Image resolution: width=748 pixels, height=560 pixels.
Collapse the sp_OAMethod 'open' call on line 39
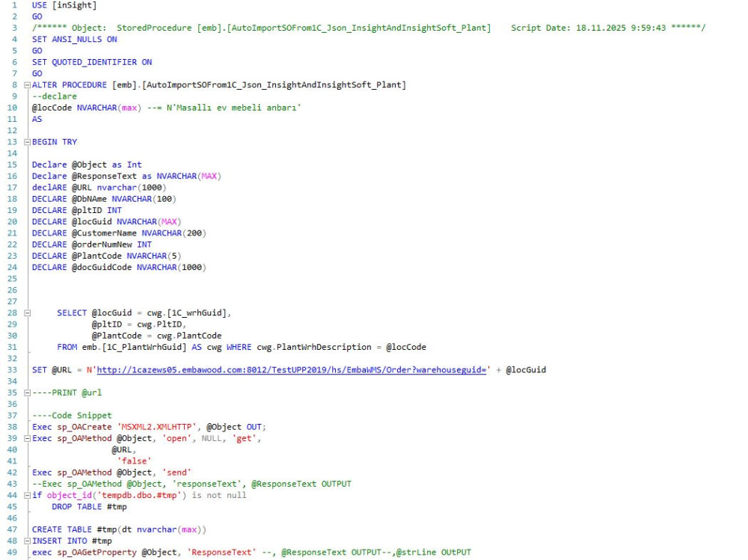tap(27, 439)
